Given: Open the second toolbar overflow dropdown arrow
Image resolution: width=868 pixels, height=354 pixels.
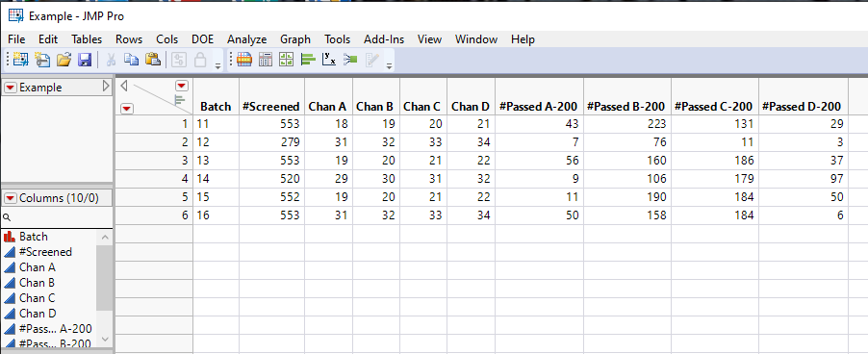Looking at the screenshot, I should click(x=389, y=65).
